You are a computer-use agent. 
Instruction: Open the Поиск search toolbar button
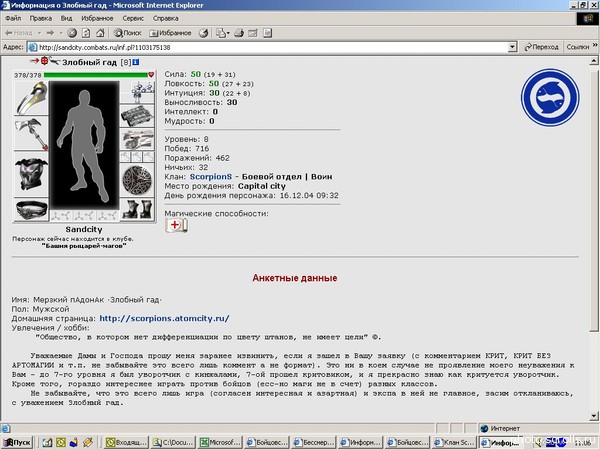[x=128, y=33]
